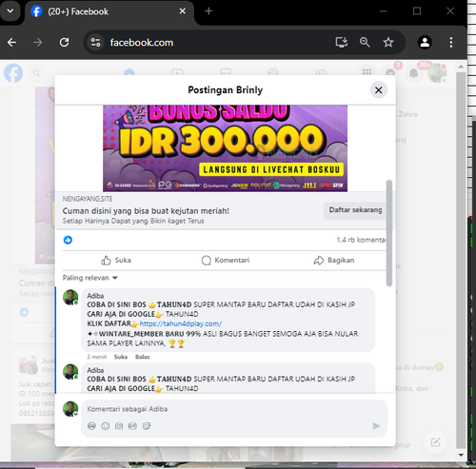Attach a photo with camera icon
Viewport: 476px width, 469px height.
click(x=119, y=426)
